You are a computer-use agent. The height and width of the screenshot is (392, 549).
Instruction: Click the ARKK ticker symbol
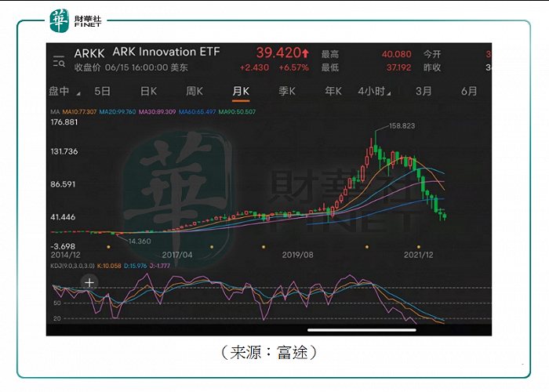(x=89, y=53)
